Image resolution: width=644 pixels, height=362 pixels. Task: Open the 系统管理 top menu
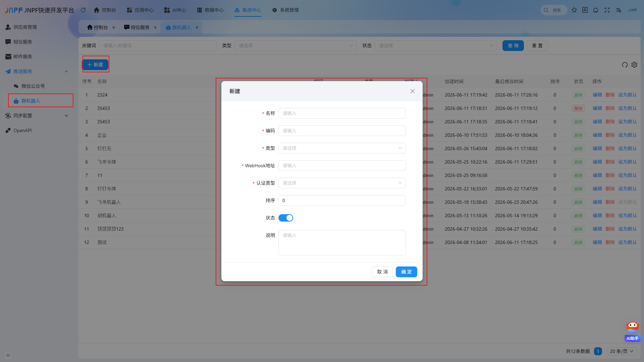click(285, 10)
